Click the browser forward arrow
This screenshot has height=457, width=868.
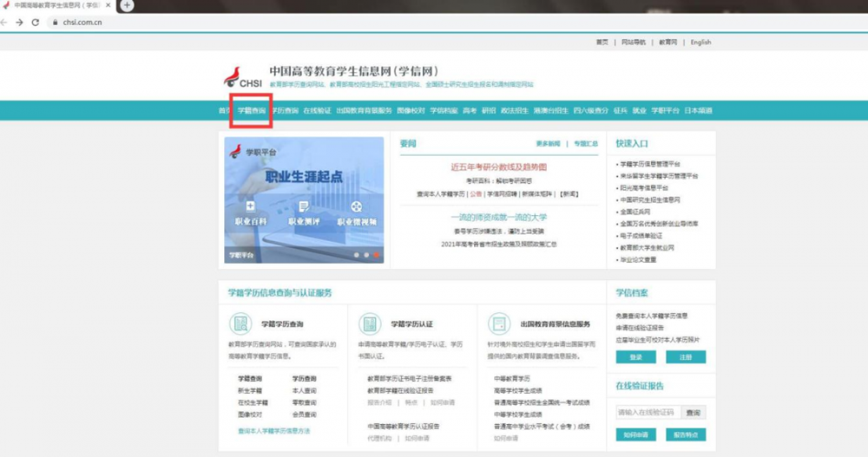point(18,23)
